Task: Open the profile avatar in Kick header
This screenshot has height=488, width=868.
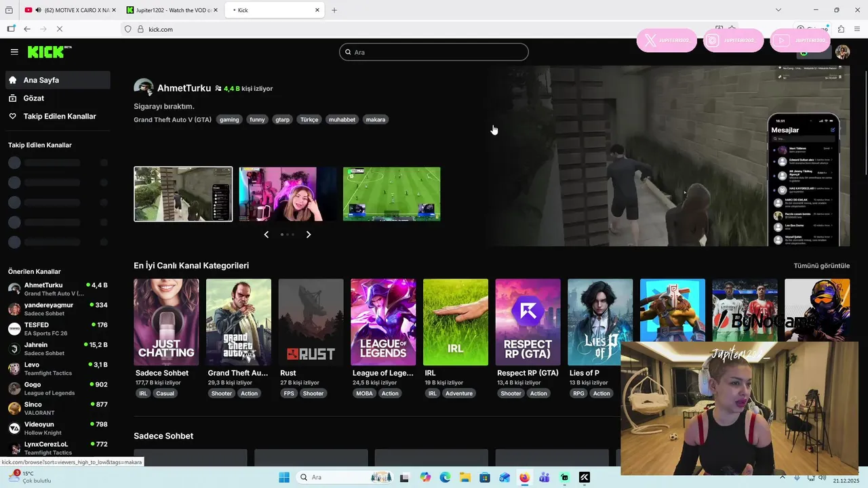Action: pyautogui.click(x=842, y=52)
